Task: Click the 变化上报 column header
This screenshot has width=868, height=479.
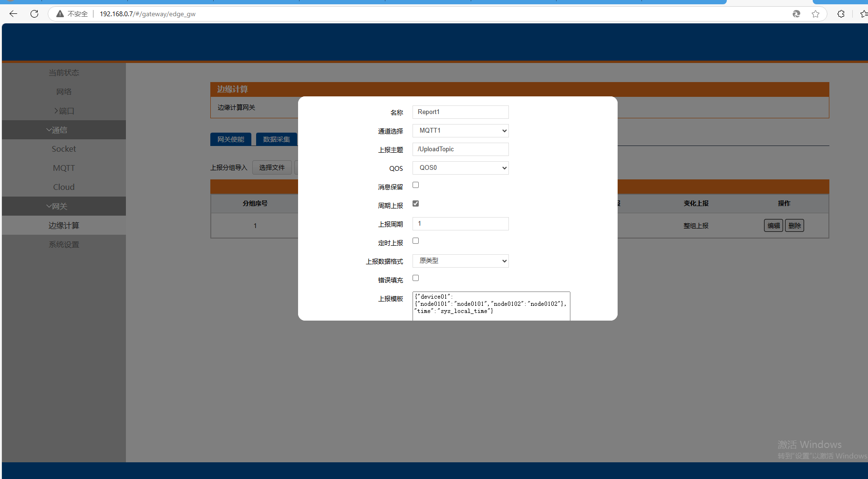Action: [696, 203]
